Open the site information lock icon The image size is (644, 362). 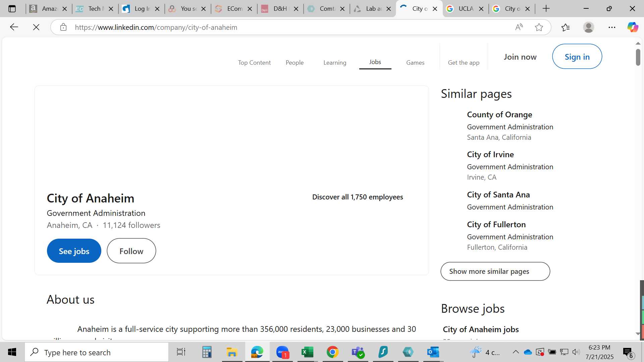pyautogui.click(x=63, y=27)
